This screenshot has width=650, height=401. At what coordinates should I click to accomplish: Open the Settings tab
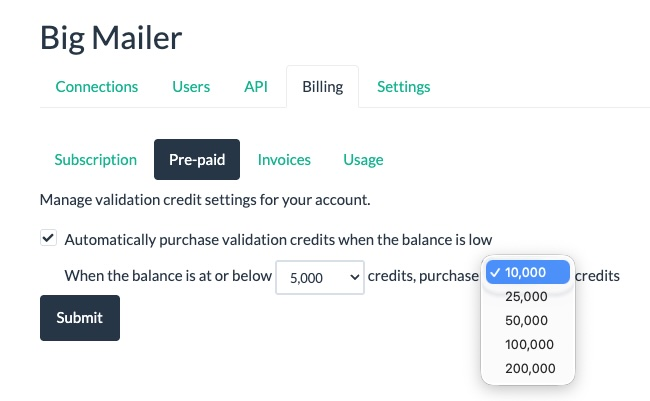[404, 87]
